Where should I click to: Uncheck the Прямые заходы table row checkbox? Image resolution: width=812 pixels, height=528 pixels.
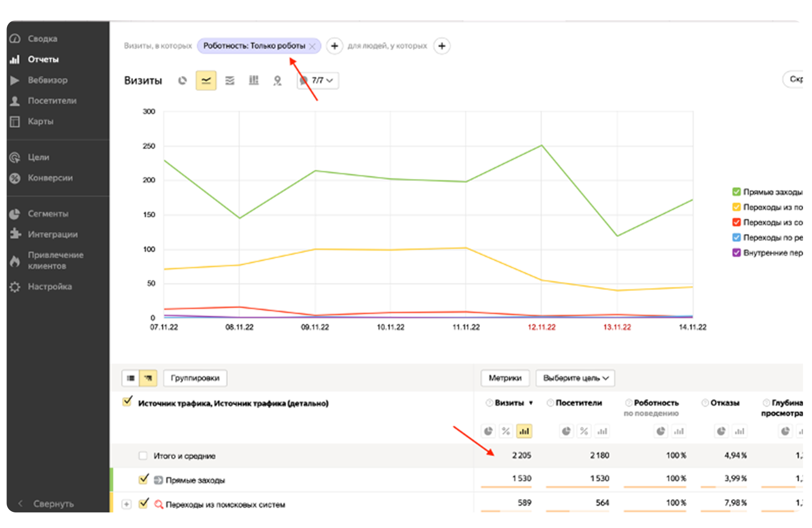click(144, 479)
